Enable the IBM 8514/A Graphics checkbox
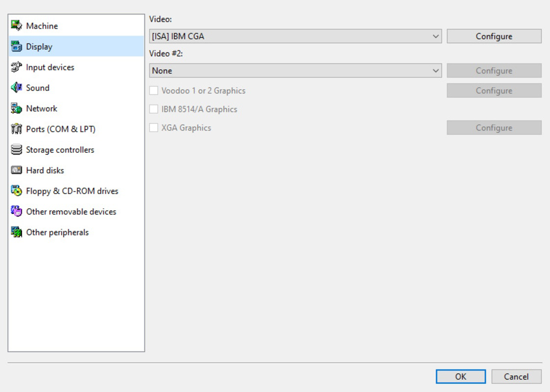Screen dimensions: 550x392 (x=154, y=109)
